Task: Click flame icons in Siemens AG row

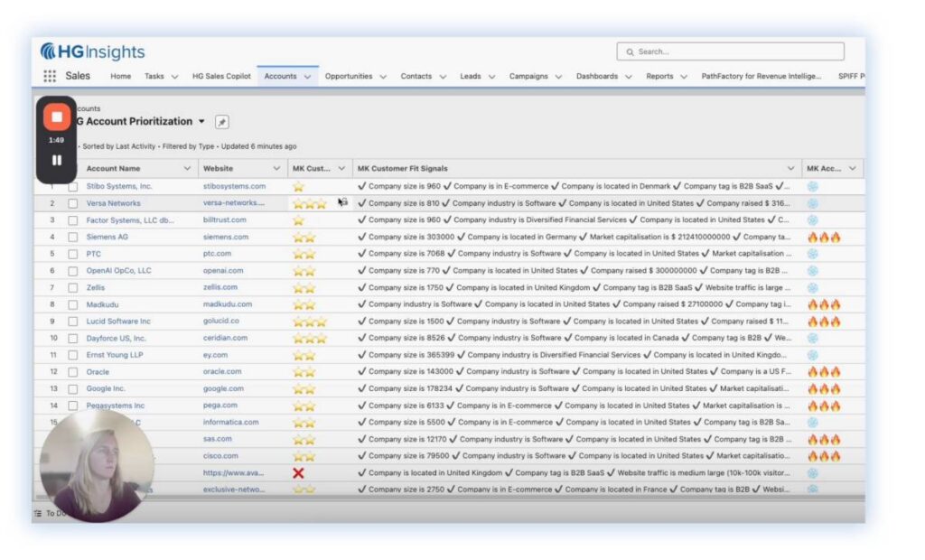Action: (824, 238)
